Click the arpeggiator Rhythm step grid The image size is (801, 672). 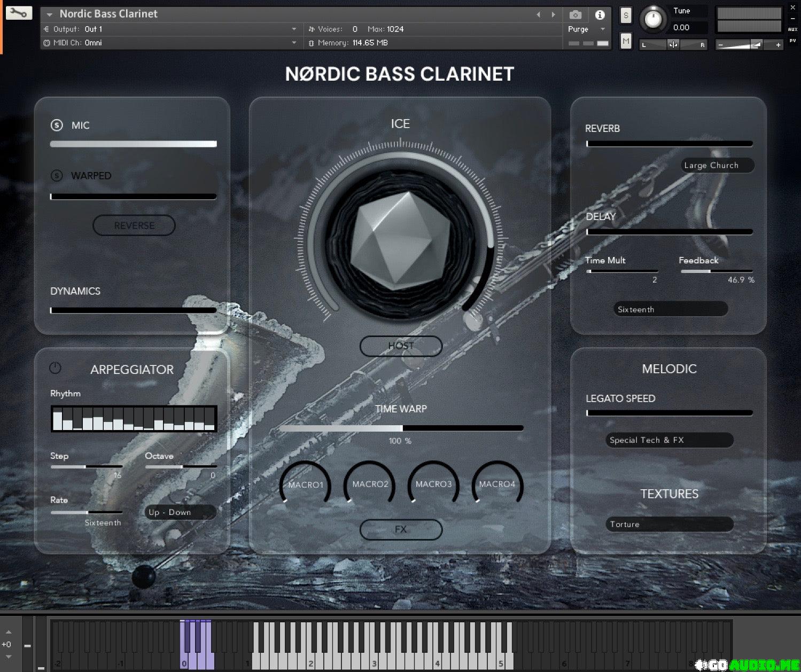coord(134,418)
